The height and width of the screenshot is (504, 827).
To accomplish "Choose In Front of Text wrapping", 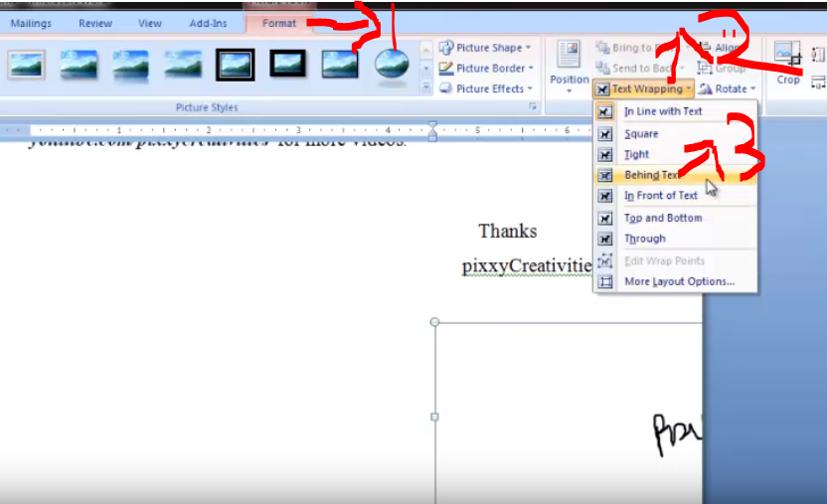I will pyautogui.click(x=676, y=196).
